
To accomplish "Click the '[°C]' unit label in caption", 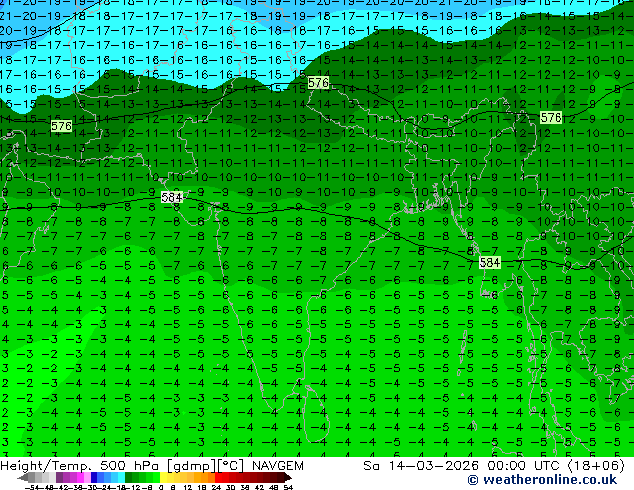I will (231, 466).
